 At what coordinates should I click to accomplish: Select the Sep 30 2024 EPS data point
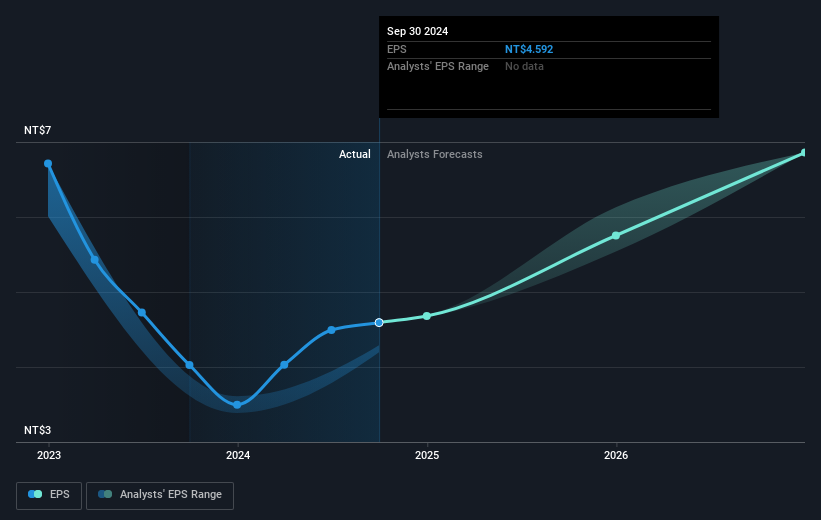pyautogui.click(x=379, y=323)
